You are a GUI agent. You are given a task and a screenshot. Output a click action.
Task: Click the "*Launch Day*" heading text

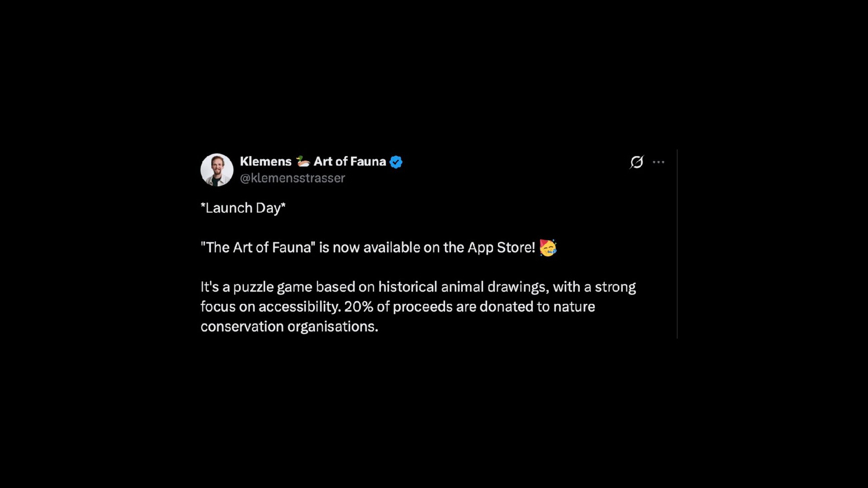click(x=243, y=208)
